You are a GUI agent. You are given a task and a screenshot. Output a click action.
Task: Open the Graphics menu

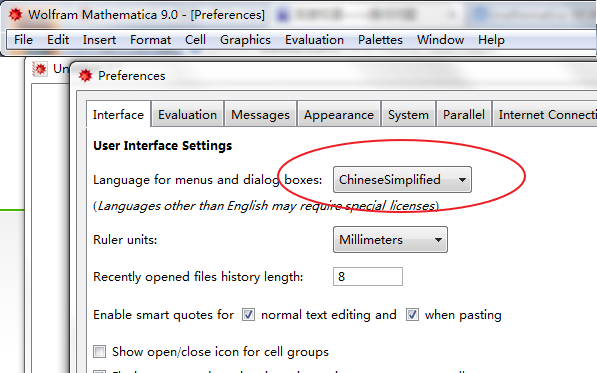coord(245,40)
